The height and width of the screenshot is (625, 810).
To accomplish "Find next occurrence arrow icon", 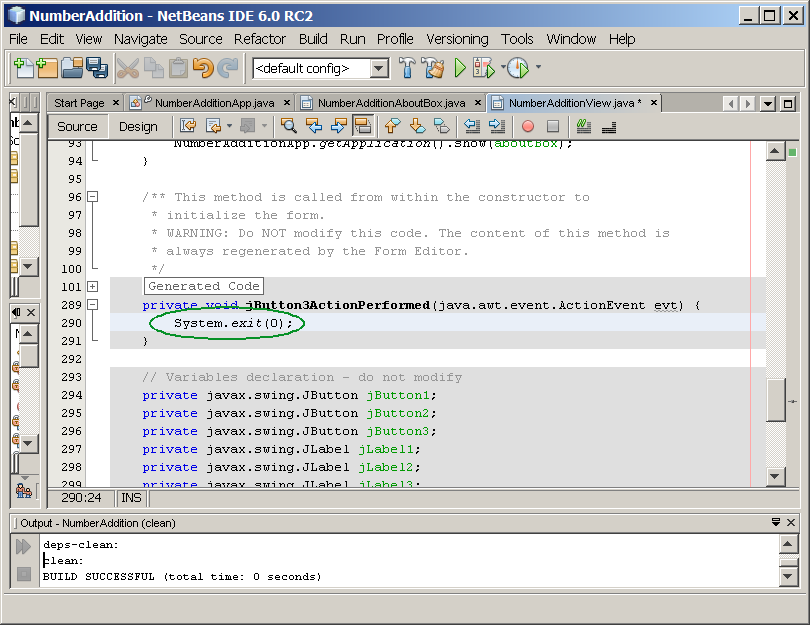I will click(x=338, y=126).
